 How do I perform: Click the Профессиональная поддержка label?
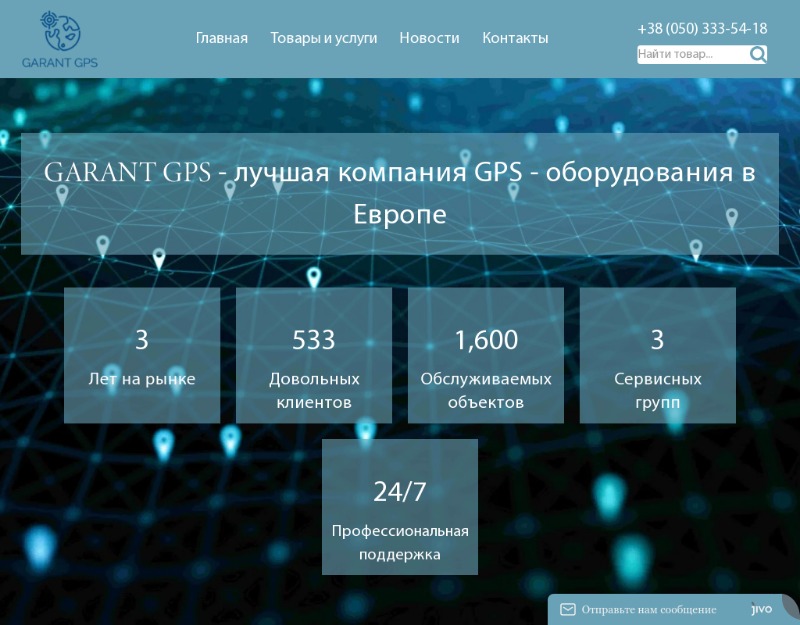point(400,542)
